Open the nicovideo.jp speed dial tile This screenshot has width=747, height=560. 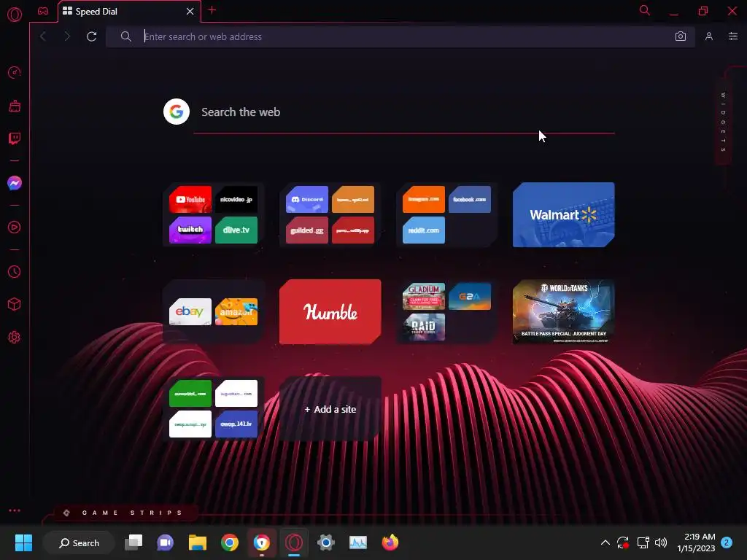click(x=236, y=200)
